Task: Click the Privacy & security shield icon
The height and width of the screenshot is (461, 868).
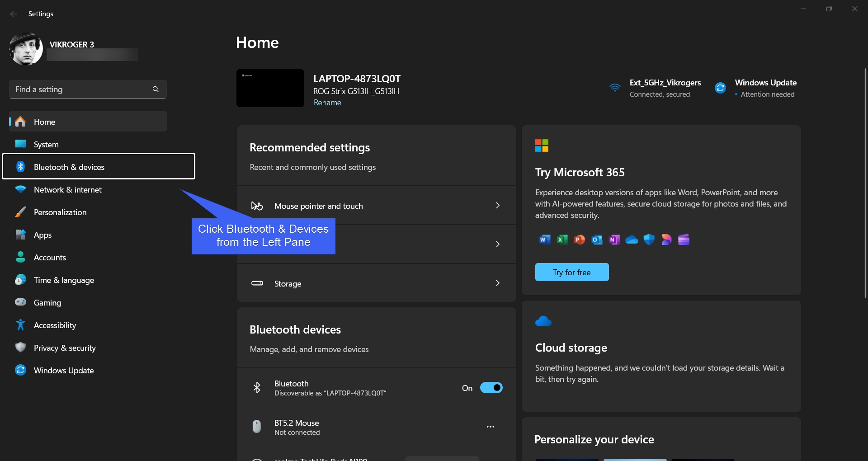Action: [x=20, y=347]
